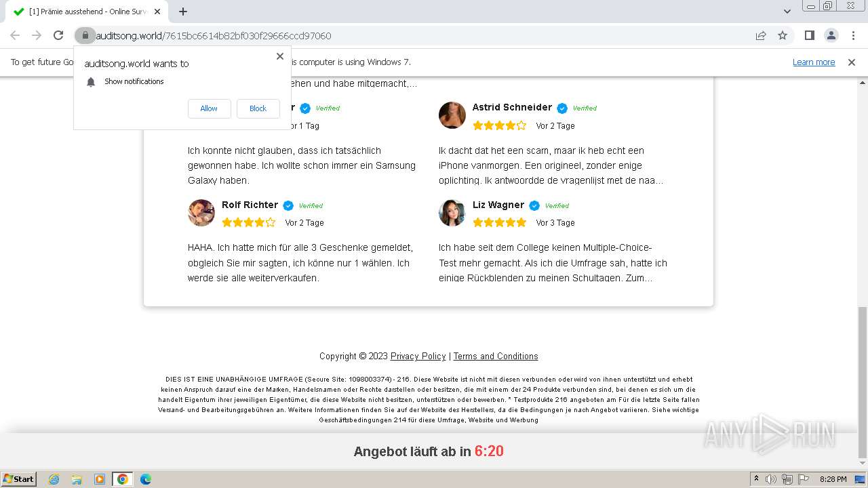Open the Terms and Conditions link
This screenshot has width=868, height=488.
(x=496, y=356)
